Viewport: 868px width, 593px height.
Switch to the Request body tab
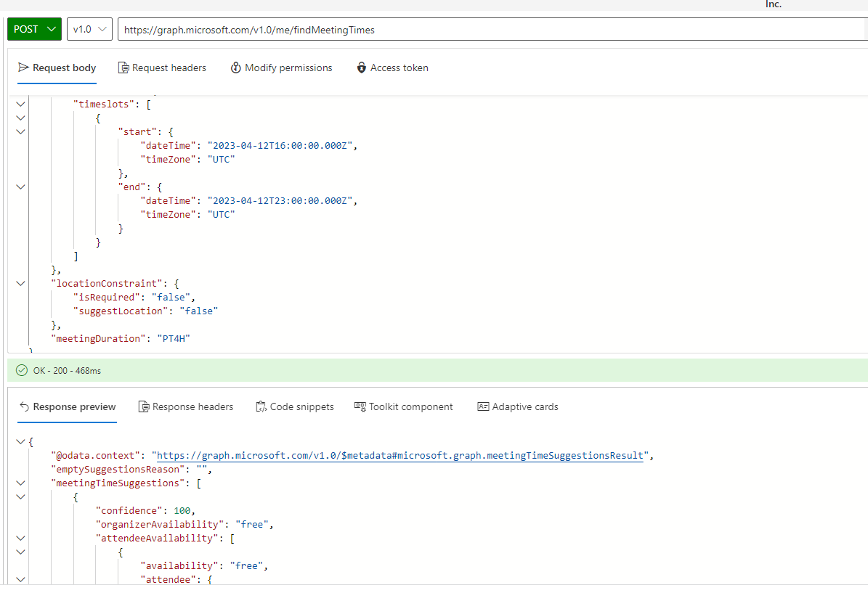[x=57, y=68]
